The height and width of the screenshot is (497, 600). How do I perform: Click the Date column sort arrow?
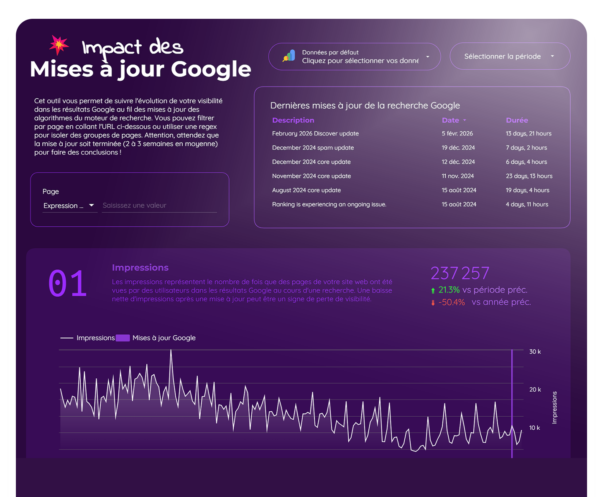pos(465,120)
